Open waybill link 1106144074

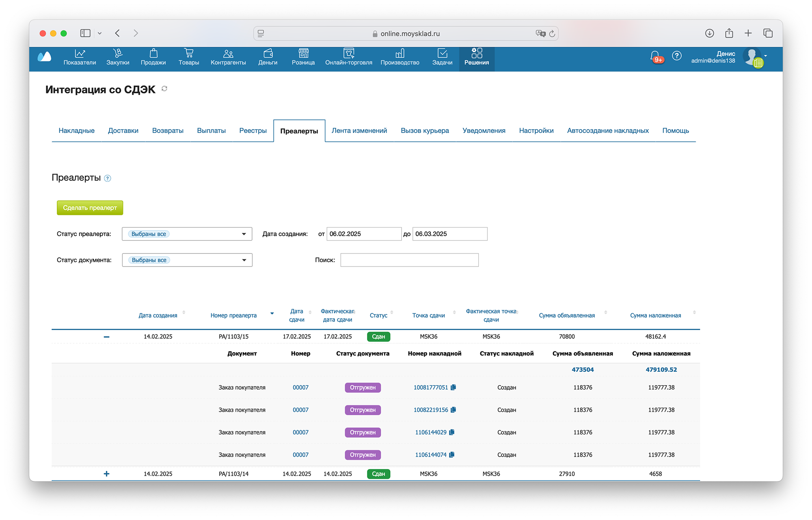[430, 455]
